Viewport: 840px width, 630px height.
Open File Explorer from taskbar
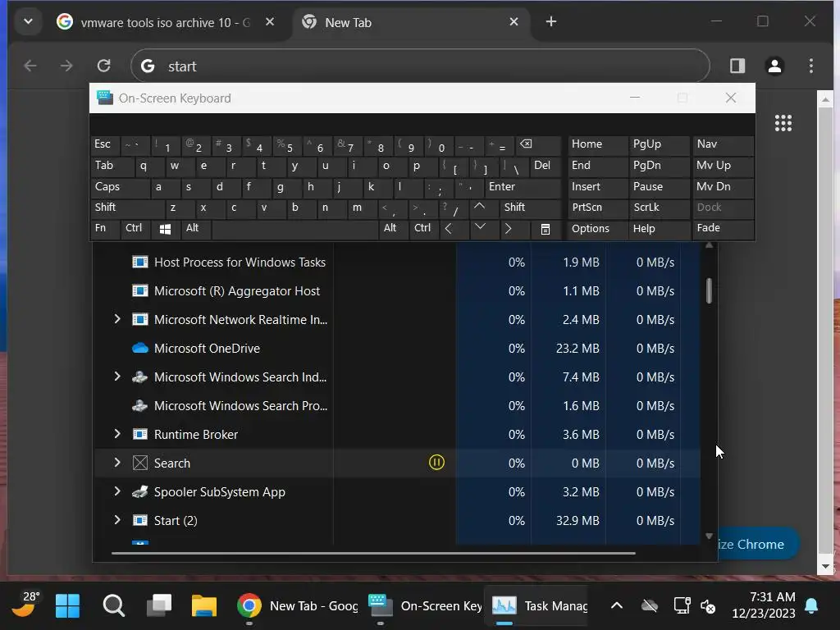pos(204,606)
